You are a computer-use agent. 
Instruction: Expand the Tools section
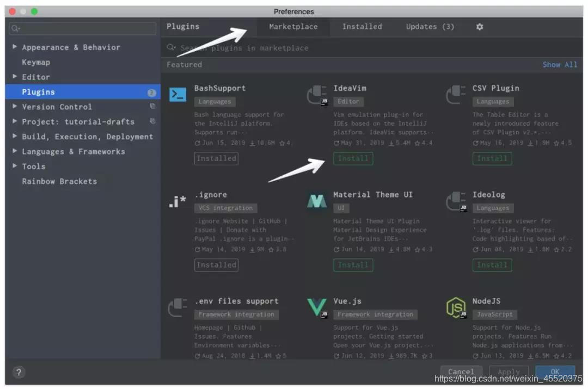click(x=15, y=165)
